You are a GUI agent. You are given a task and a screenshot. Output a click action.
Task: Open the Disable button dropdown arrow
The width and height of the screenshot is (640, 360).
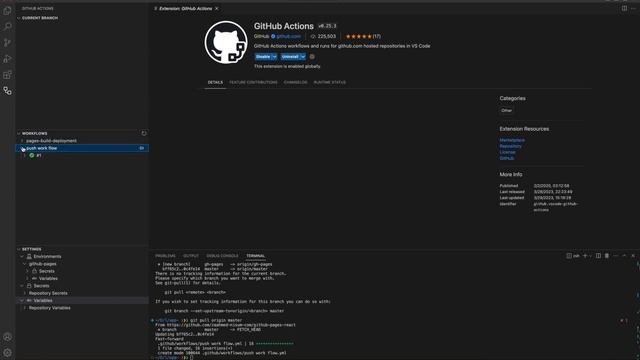pos(274,57)
